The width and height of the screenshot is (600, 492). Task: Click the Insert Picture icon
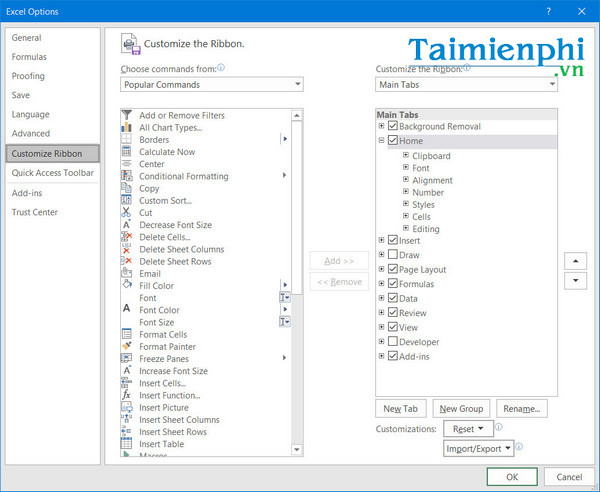pos(127,407)
